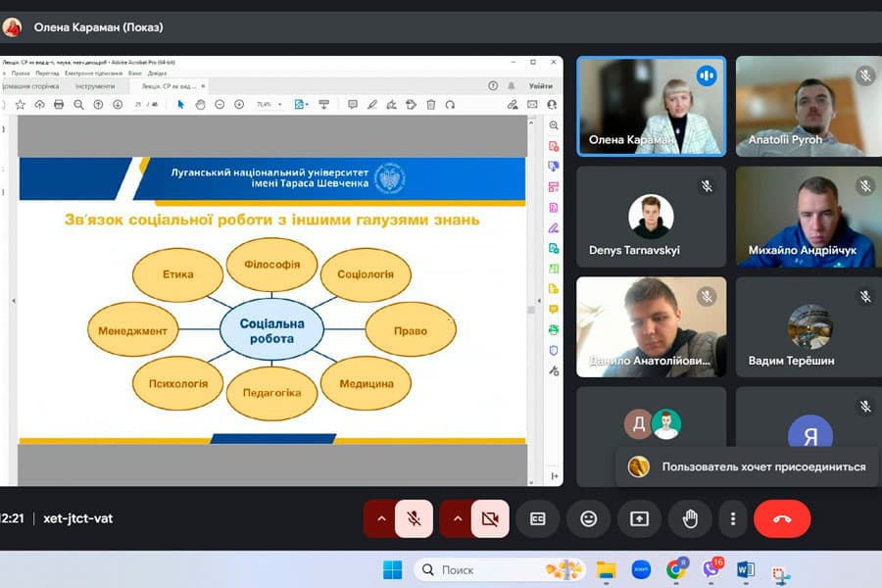Select the hand pan tool in Acrobat
Image resolution: width=882 pixels, height=588 pixels.
pyautogui.click(x=200, y=105)
